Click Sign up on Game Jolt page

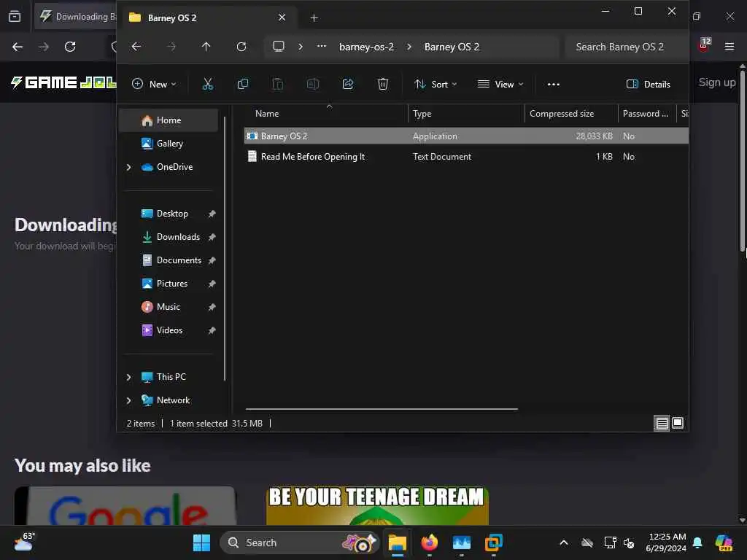717,82
